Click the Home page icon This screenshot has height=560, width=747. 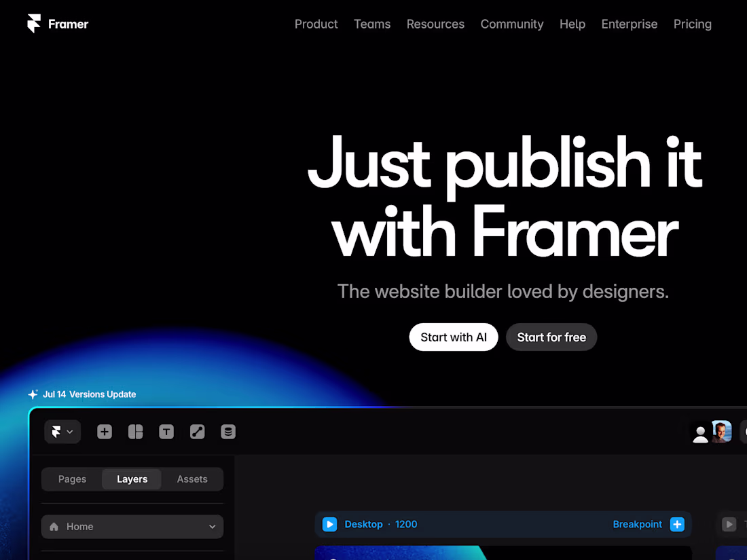(53, 527)
